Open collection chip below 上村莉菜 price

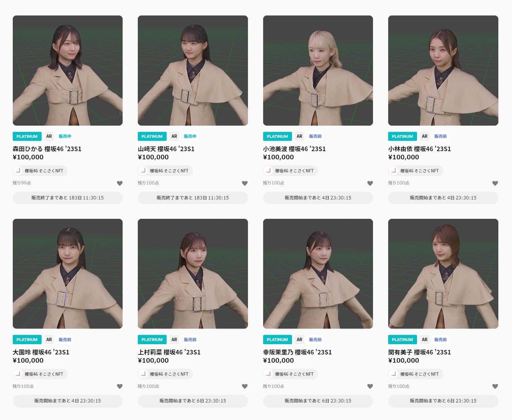[x=165, y=374]
